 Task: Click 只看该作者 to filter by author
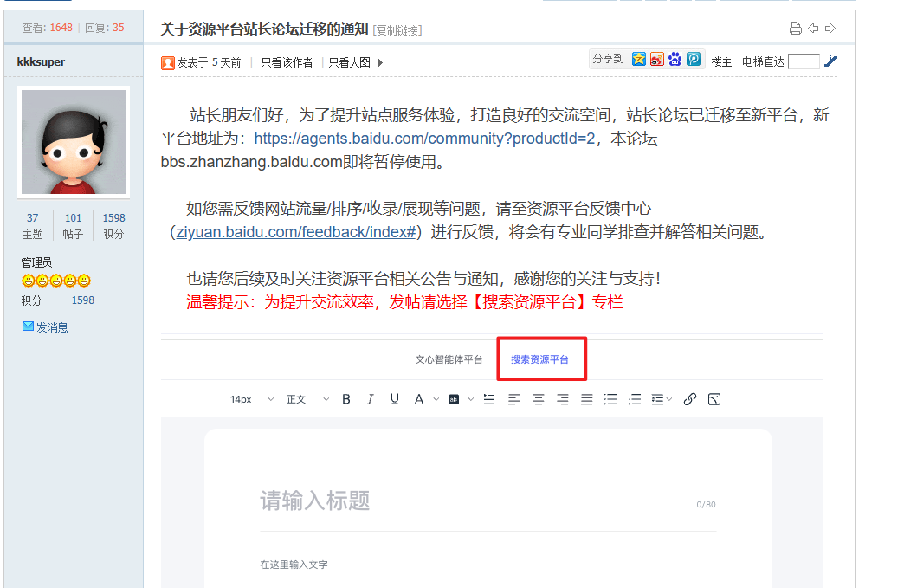click(x=287, y=63)
